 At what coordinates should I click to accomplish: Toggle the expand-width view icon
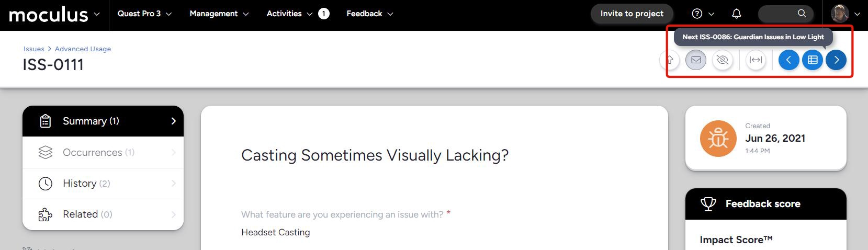756,60
